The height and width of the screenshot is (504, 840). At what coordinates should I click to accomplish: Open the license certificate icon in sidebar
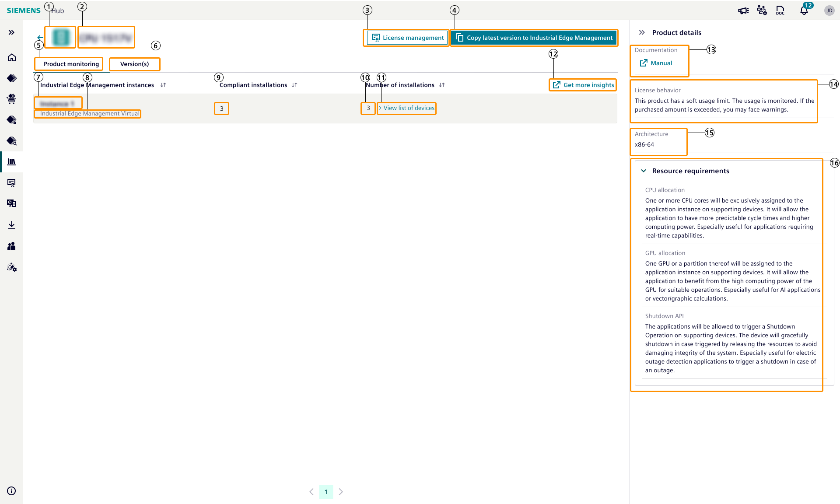click(12, 183)
